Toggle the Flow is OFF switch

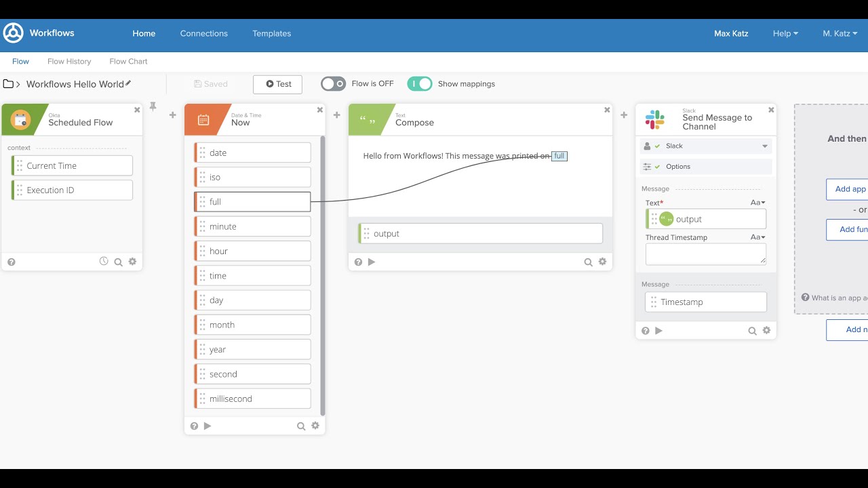tap(334, 84)
